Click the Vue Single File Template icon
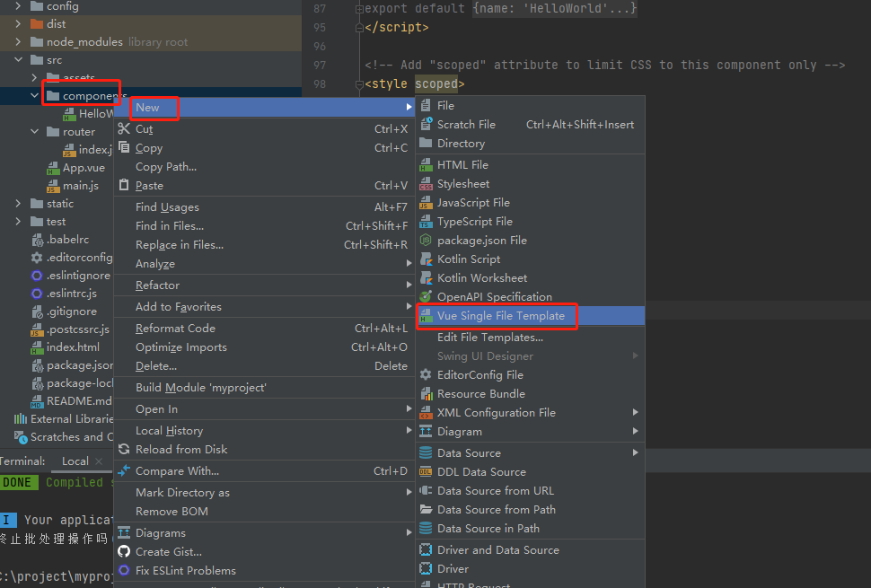 point(426,316)
